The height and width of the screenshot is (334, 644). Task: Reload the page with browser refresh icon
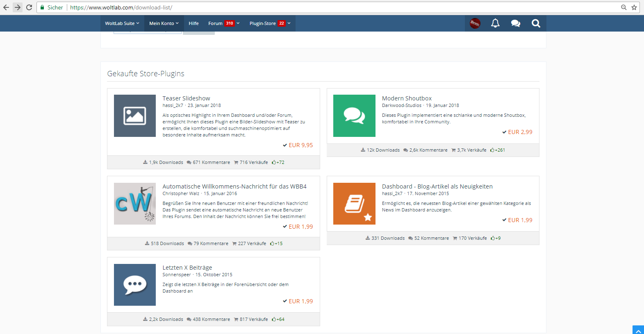[x=29, y=7]
